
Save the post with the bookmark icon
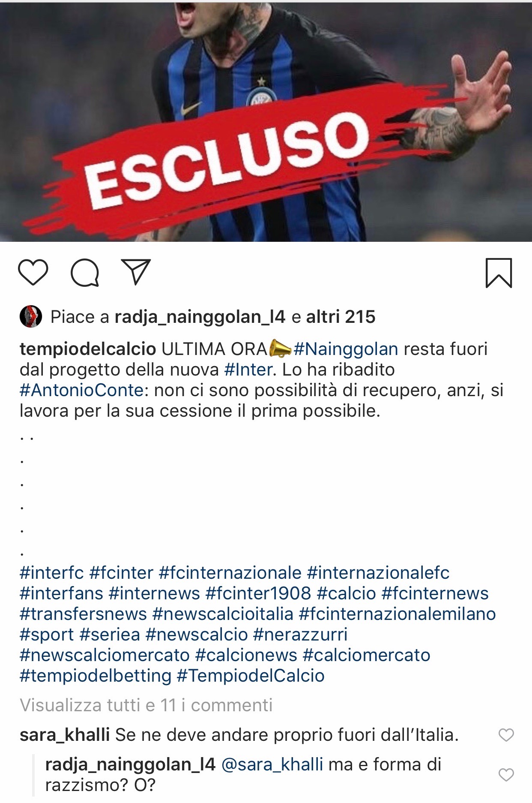[x=499, y=273]
